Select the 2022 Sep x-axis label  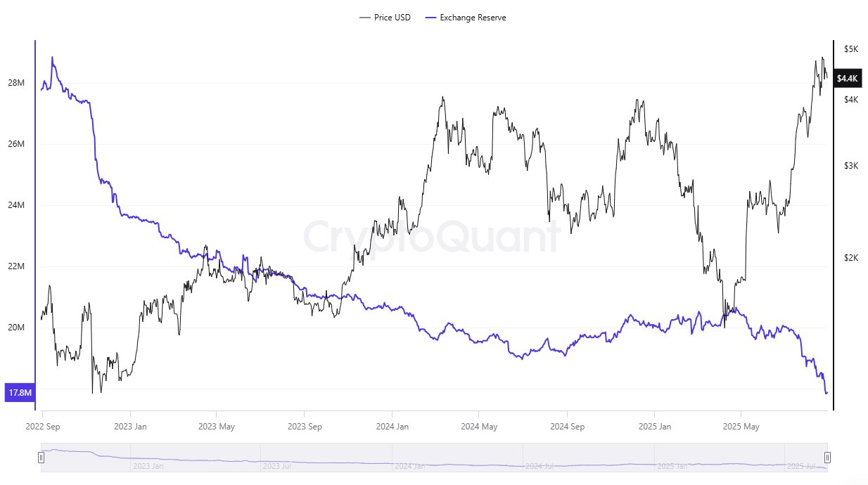click(43, 426)
